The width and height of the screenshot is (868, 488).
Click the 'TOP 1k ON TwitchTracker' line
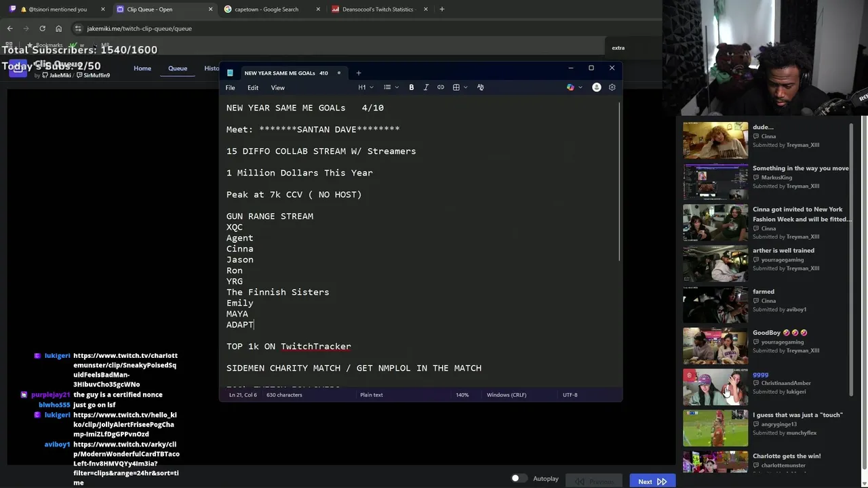point(289,346)
